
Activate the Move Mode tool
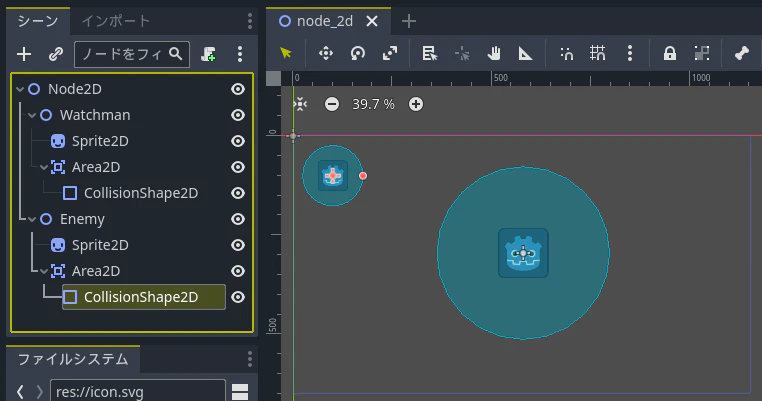pos(326,53)
